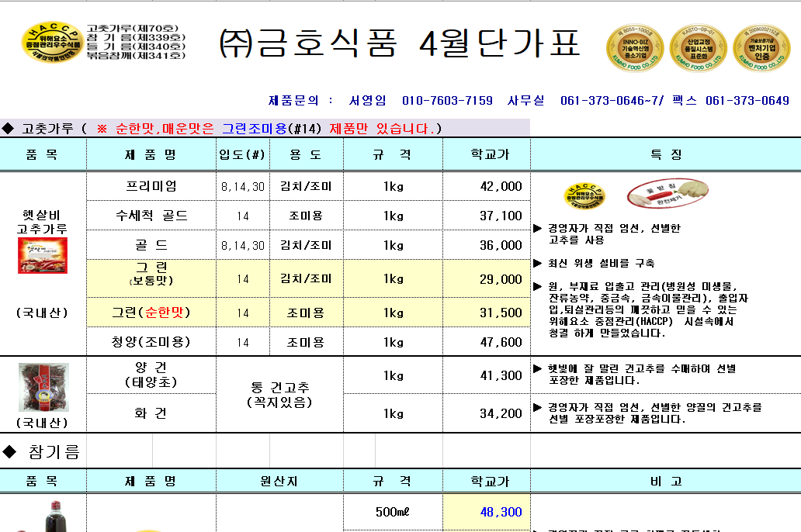801x532 pixels.
Task: Select the dried chili bag thumbnail
Action: tap(43, 388)
